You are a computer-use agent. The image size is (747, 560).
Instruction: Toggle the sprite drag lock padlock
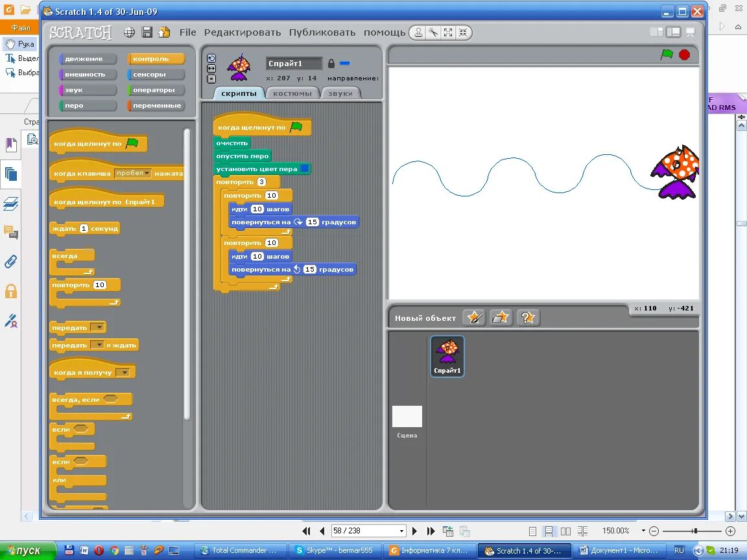[331, 64]
